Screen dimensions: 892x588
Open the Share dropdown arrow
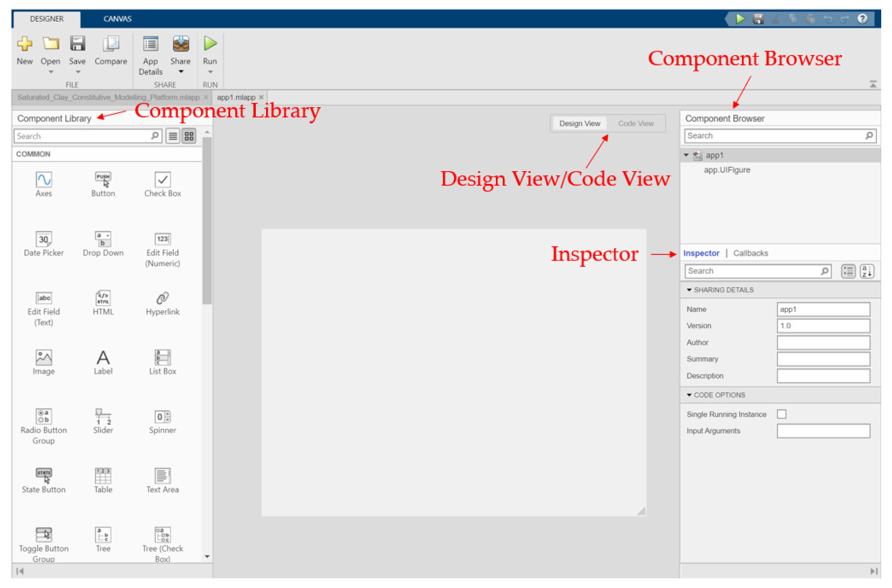(x=181, y=72)
